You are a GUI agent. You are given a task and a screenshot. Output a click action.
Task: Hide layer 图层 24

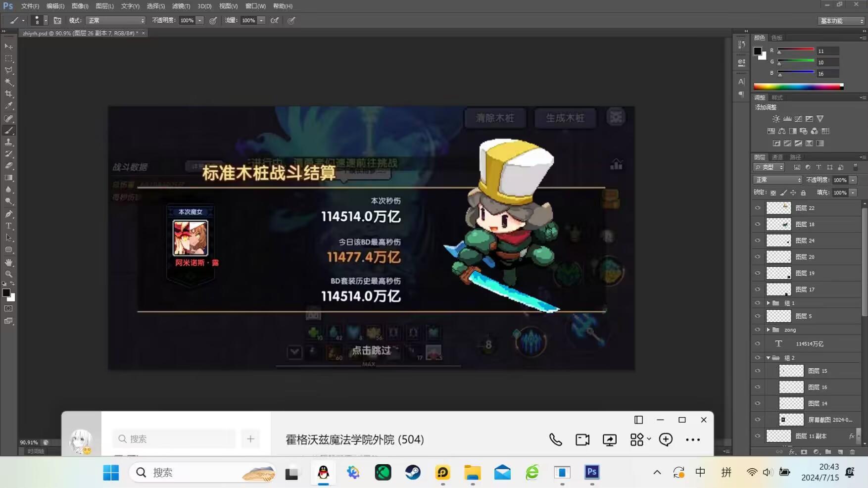757,241
